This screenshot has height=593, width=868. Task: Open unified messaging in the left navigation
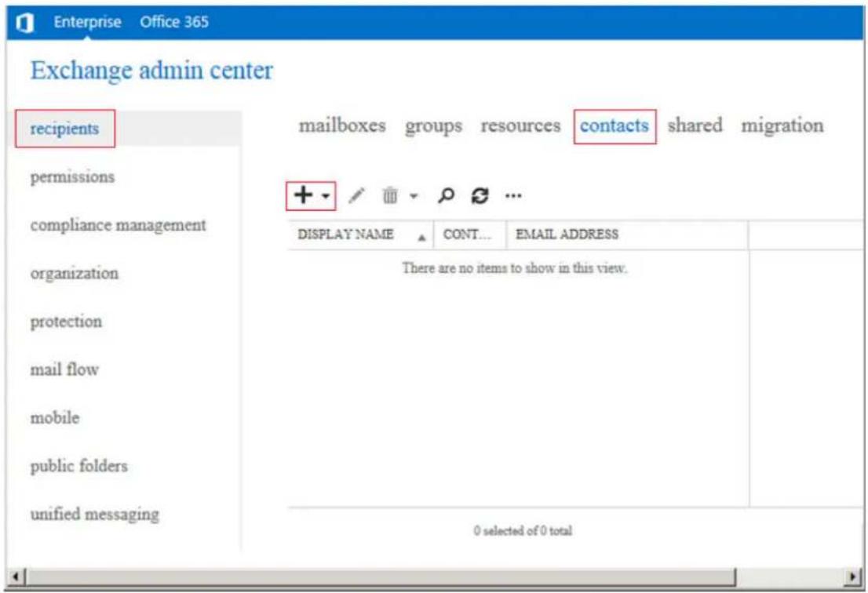[95, 515]
